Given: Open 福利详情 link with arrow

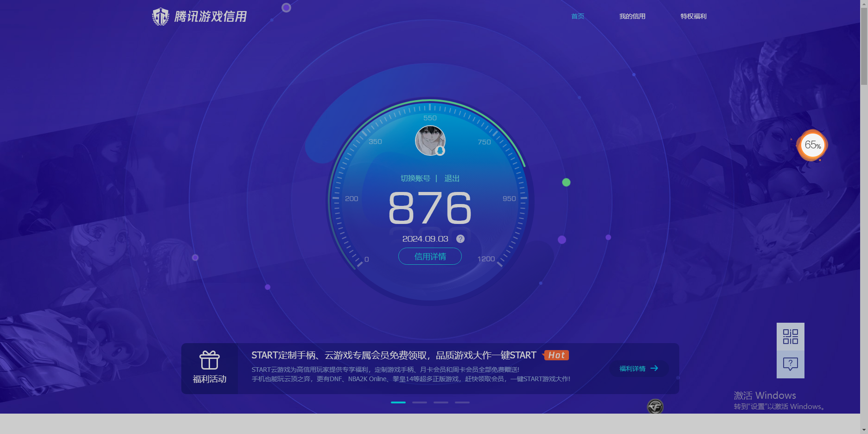Looking at the screenshot, I should [x=639, y=369].
